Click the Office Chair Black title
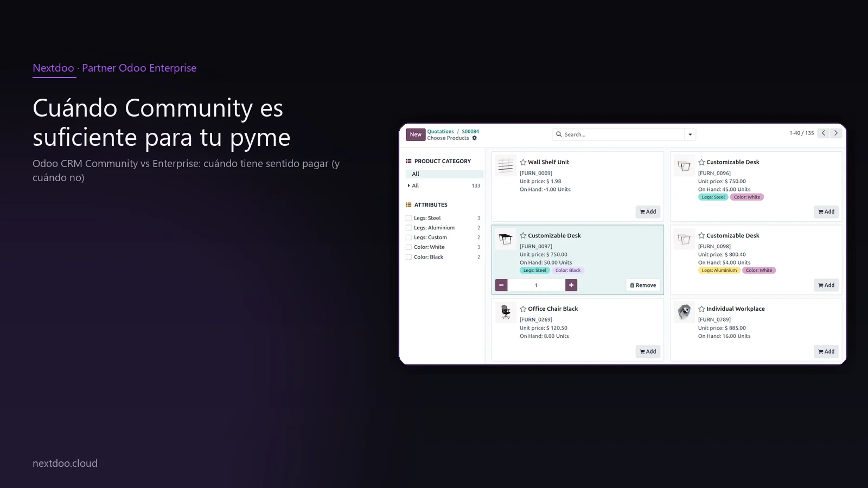Screen dimensions: 868x488 (x=553, y=309)
